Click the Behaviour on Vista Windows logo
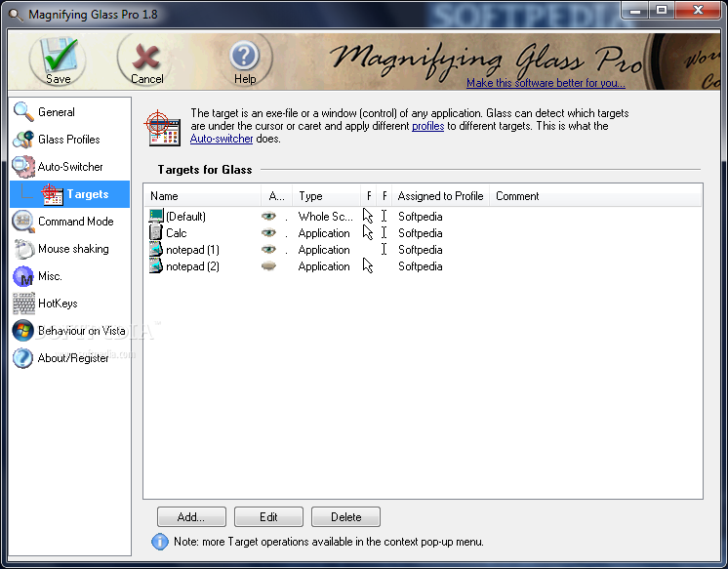The width and height of the screenshot is (728, 569). pos(22,331)
